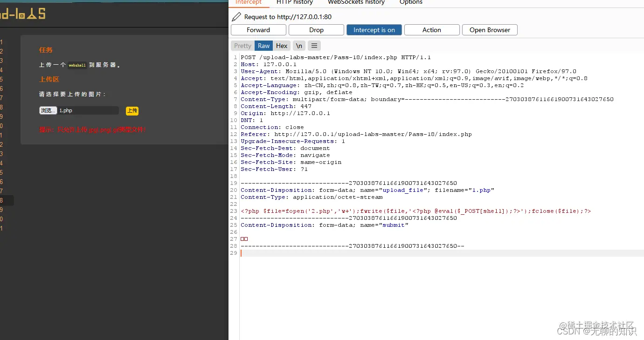Click the Host: 127.0.0.1 header line
The width and height of the screenshot is (644, 340).
tap(269, 64)
